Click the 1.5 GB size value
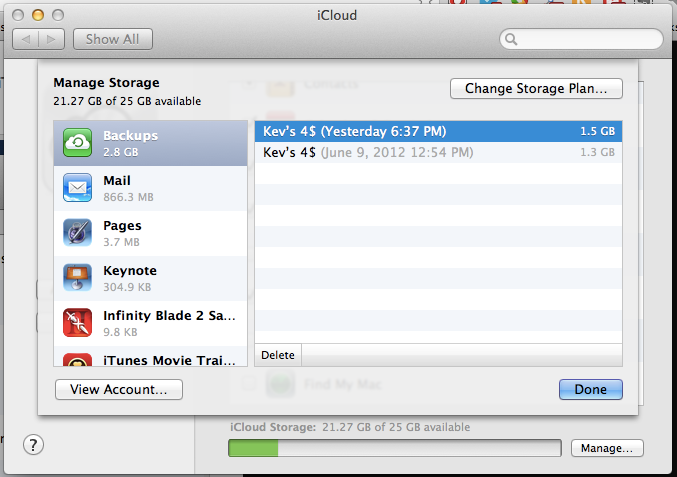This screenshot has width=677, height=477. [597, 131]
